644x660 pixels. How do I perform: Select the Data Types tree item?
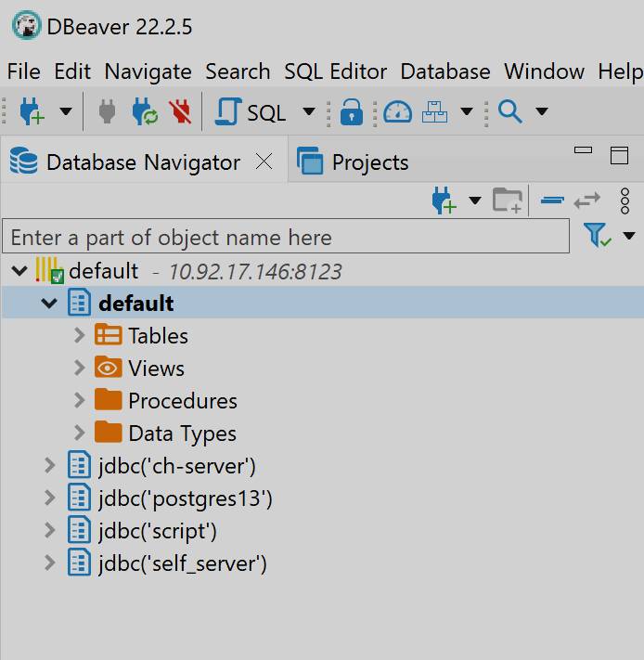point(182,434)
